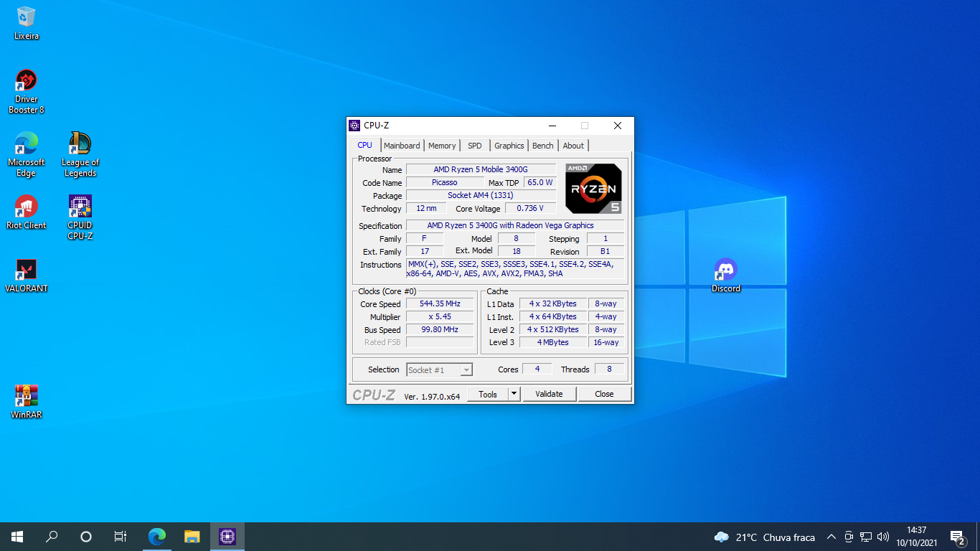980x551 pixels.
Task: Click the Revision value B1
Action: 605,251
